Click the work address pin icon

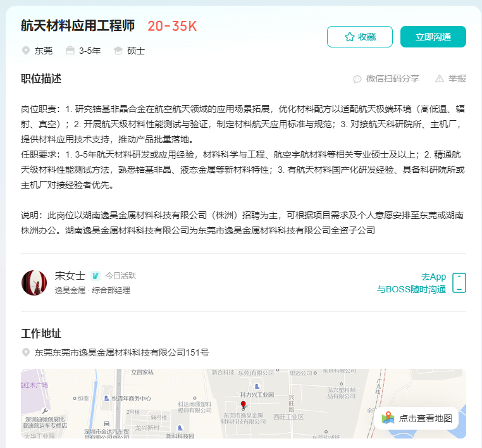click(26, 352)
